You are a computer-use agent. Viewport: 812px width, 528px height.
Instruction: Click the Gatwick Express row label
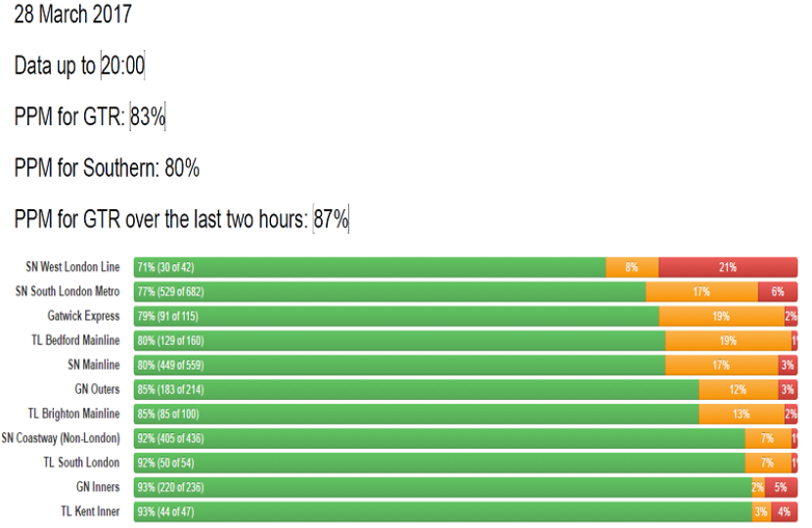pyautogui.click(x=84, y=316)
